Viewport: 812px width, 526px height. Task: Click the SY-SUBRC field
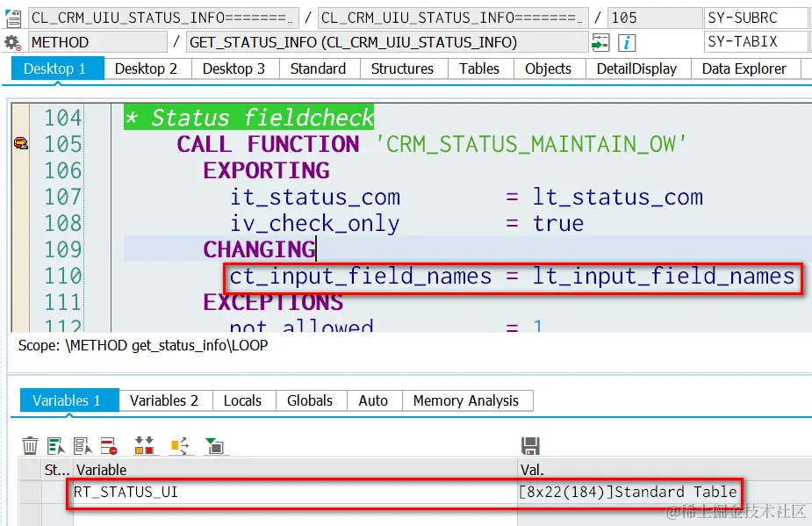click(x=755, y=18)
